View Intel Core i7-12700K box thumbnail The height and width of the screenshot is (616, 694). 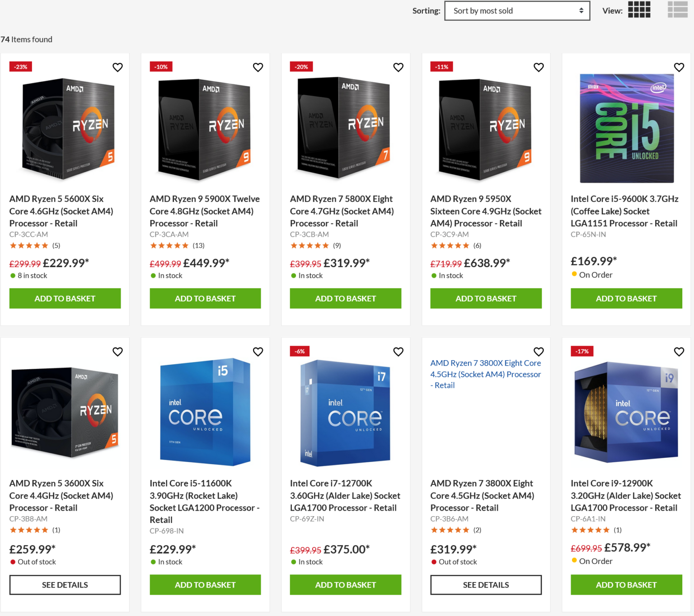(346, 413)
